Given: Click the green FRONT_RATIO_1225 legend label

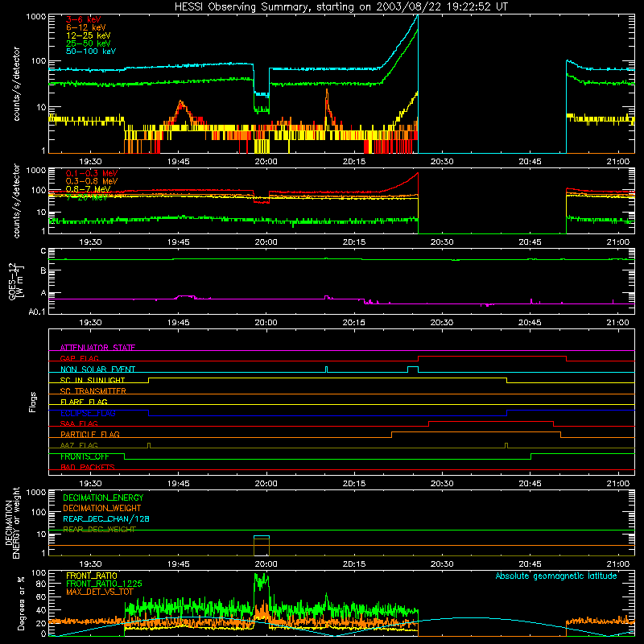Looking at the screenshot, I should [x=104, y=584].
